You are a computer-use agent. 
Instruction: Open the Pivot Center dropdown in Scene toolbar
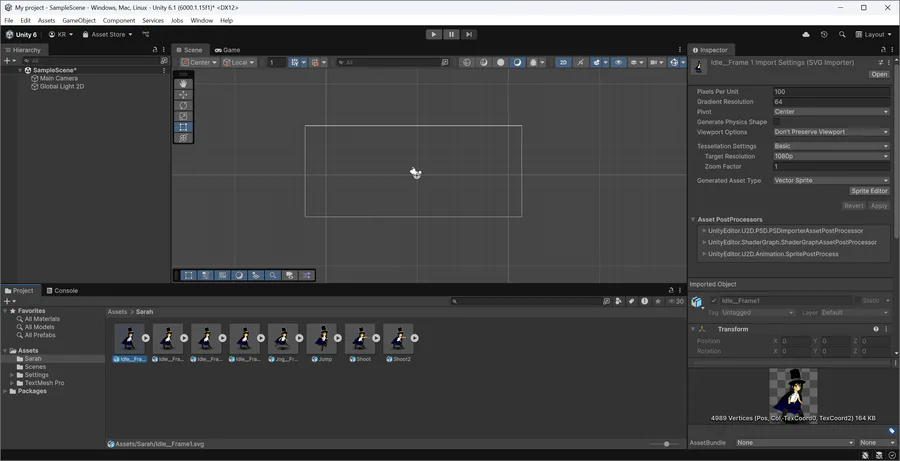point(199,63)
